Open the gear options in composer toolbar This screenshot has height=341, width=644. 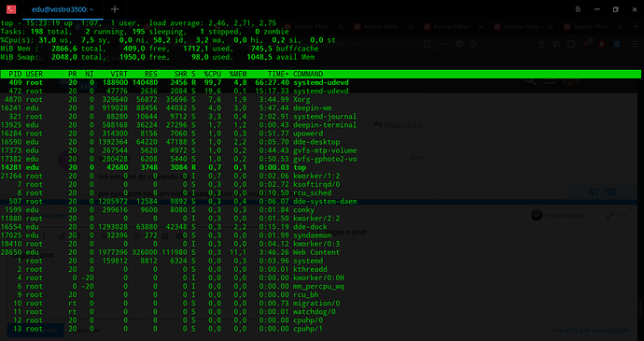tap(179, 236)
